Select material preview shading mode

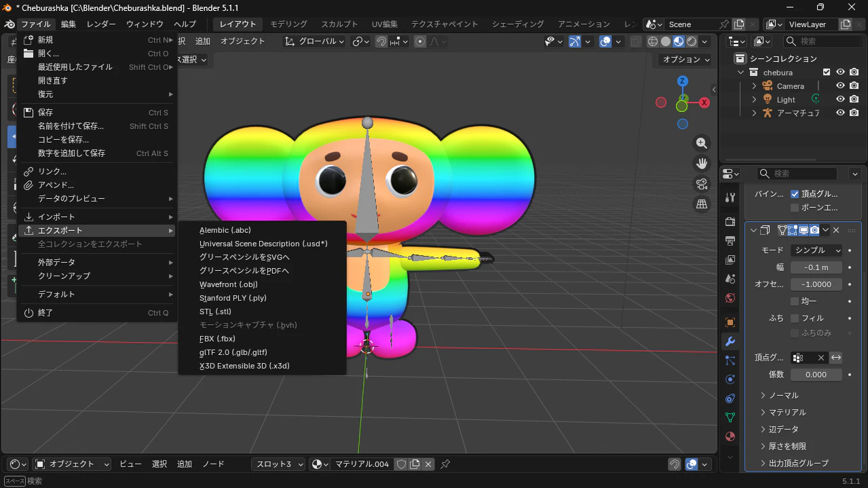(679, 41)
